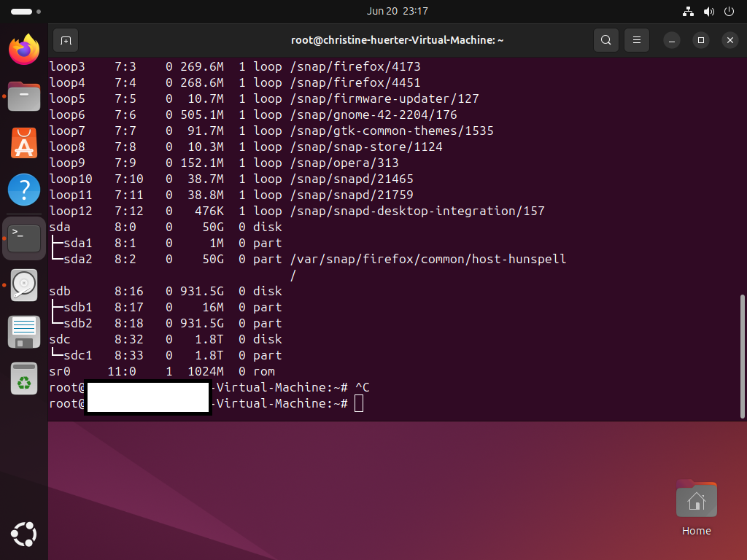Image resolution: width=747 pixels, height=560 pixels.
Task: Click the text /snap/firmware-updater/127
Action: point(384,98)
